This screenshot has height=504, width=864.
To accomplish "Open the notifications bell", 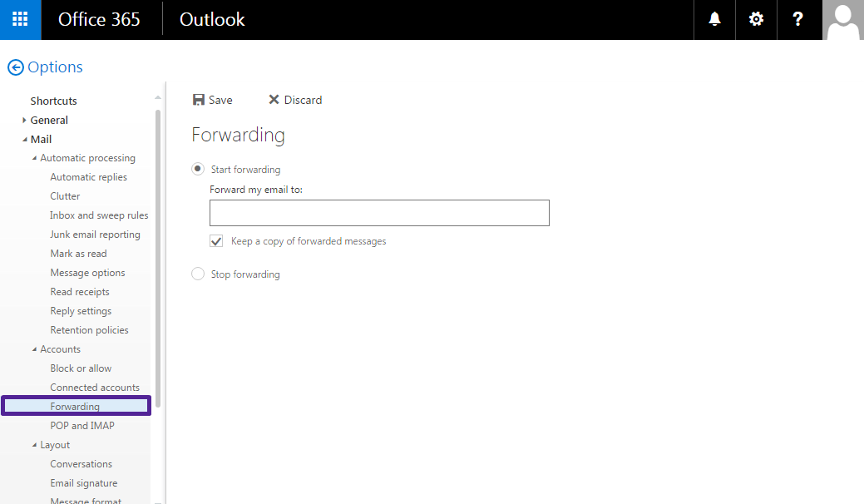I will (x=714, y=20).
